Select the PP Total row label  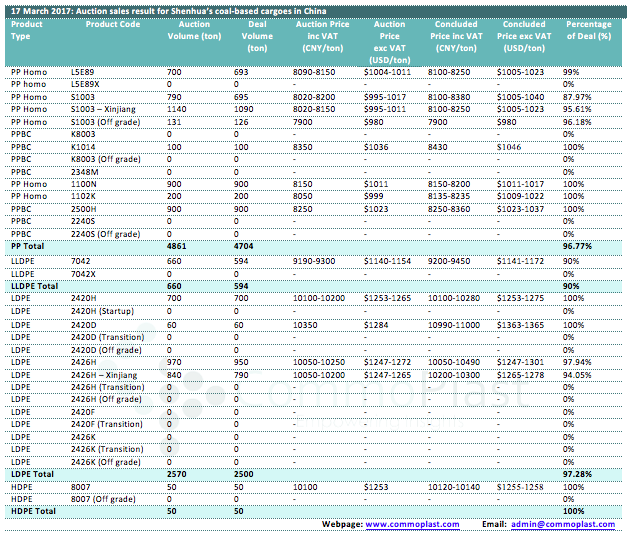(29, 245)
